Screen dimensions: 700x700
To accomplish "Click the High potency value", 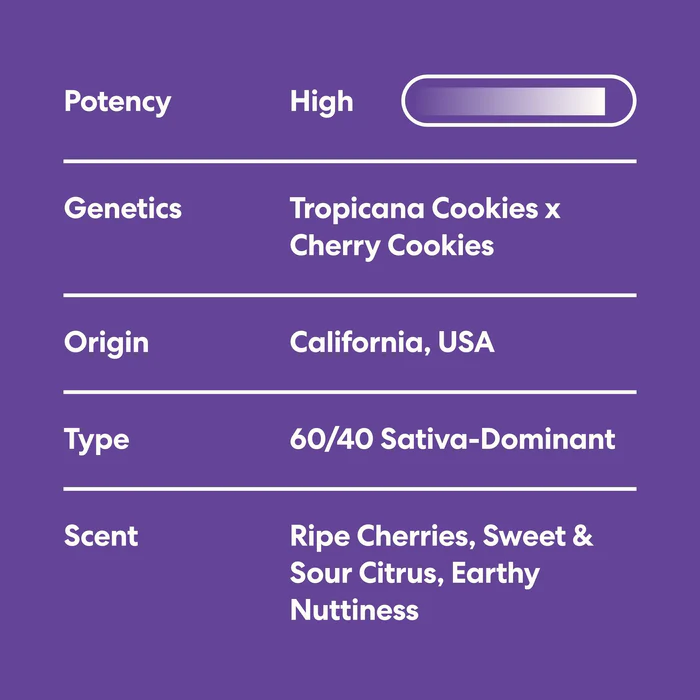I will click(321, 102).
